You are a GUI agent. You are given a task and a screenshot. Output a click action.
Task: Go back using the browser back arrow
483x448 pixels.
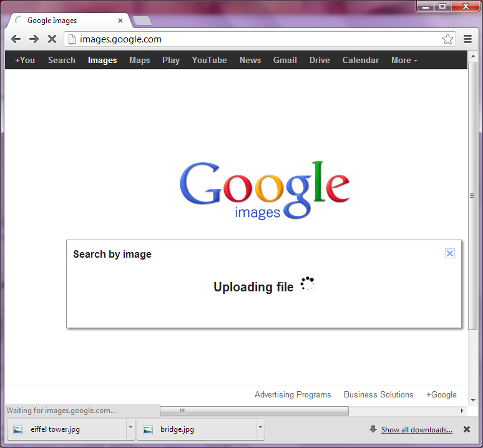[x=16, y=39]
